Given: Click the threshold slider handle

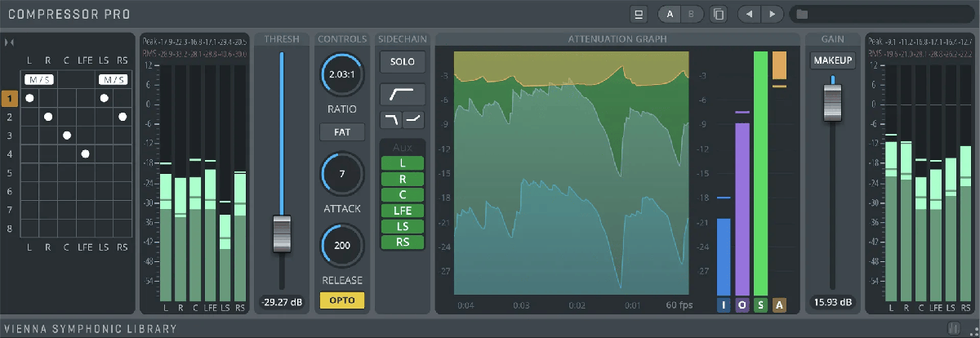Looking at the screenshot, I should [x=282, y=234].
